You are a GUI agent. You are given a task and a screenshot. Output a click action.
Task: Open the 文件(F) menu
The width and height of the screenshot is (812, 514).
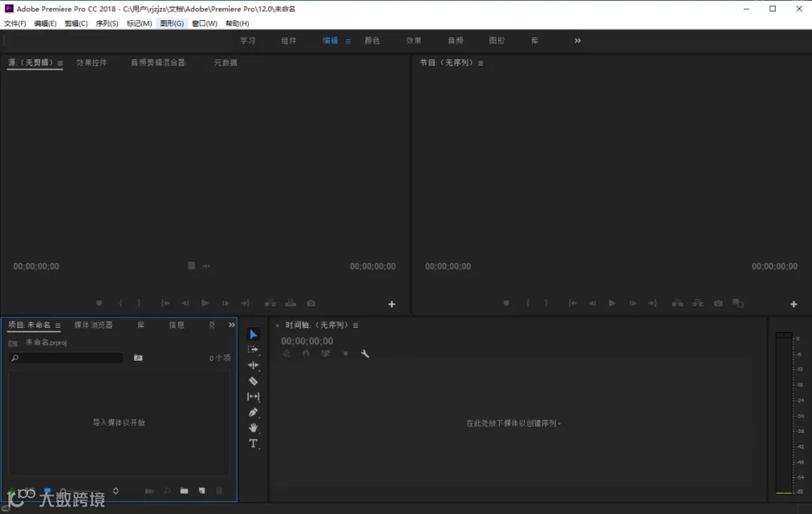14,24
